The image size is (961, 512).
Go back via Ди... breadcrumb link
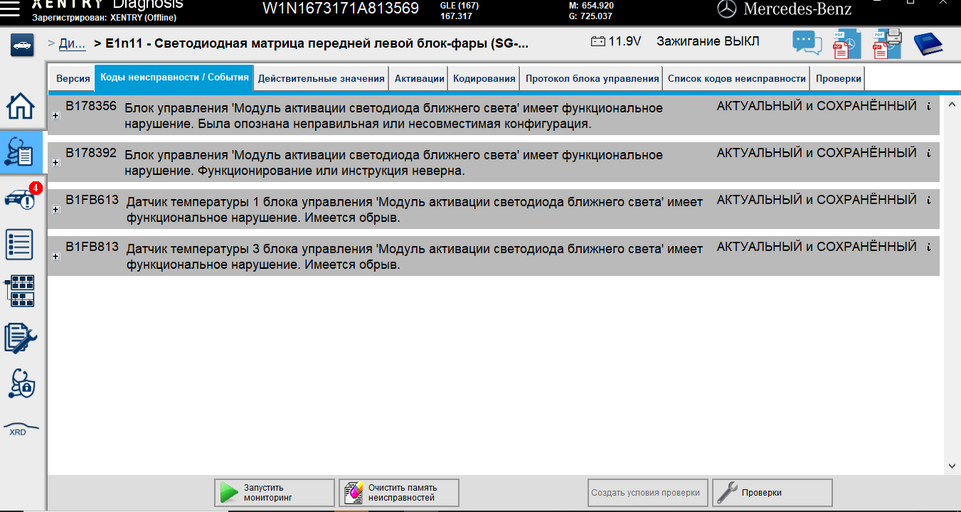[x=72, y=44]
